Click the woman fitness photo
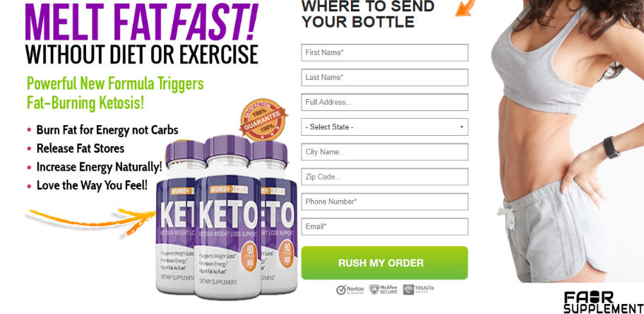The height and width of the screenshot is (314, 644). [567, 141]
